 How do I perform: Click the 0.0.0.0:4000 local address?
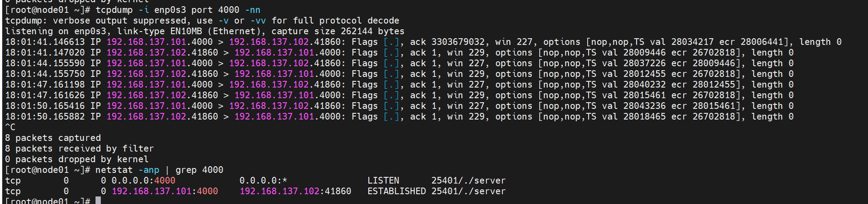coord(143,180)
